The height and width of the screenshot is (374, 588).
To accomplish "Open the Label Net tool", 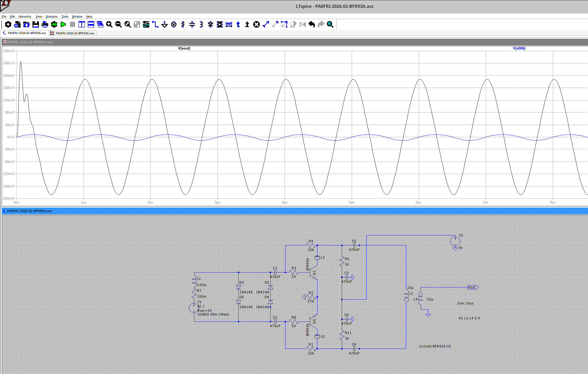I will (x=229, y=24).
